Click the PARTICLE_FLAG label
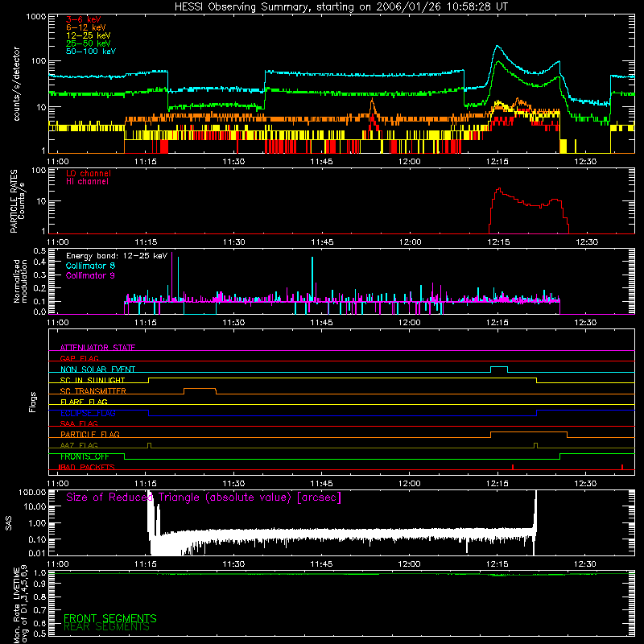The image size is (644, 644). [x=90, y=434]
